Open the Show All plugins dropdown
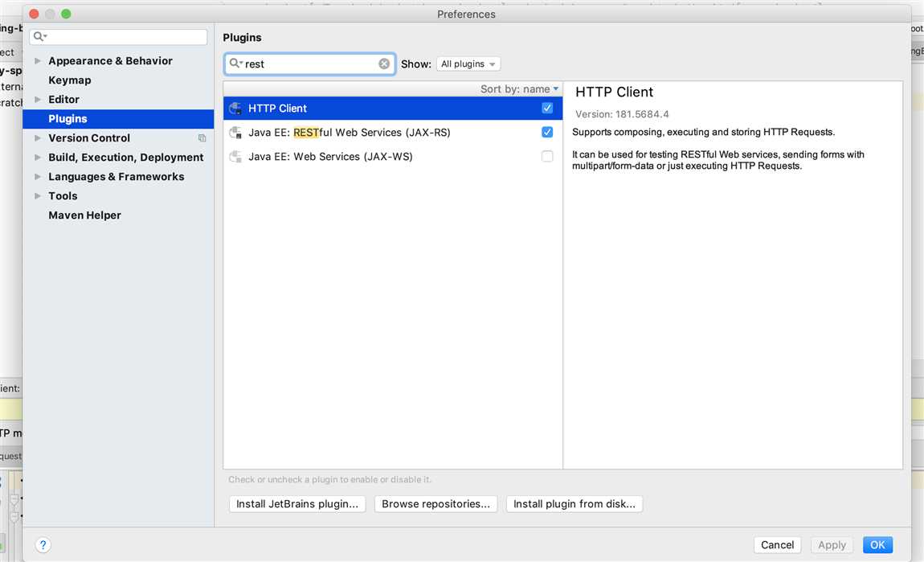Viewport: 924px width, 562px height. (x=468, y=64)
